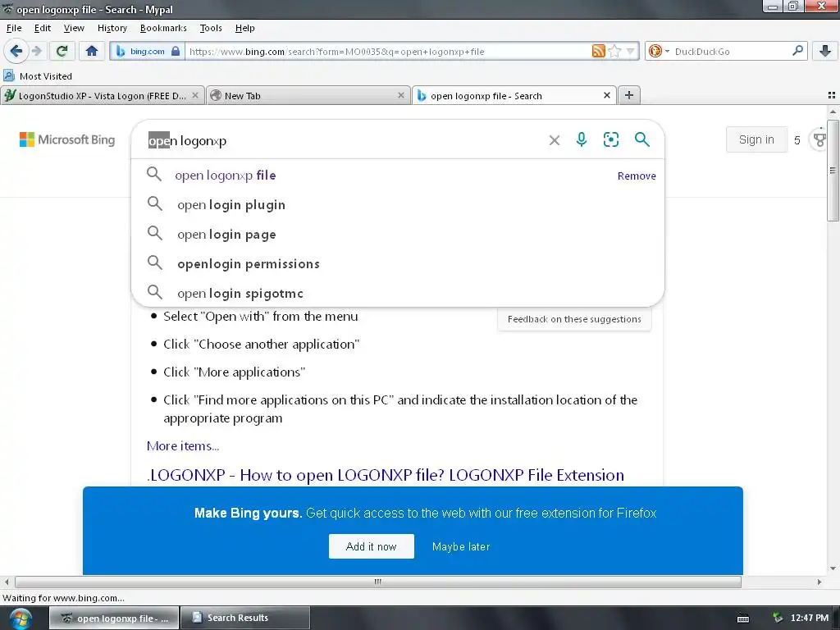Click the vertical scrollbar thumb
840x630 pixels.
tap(833, 171)
